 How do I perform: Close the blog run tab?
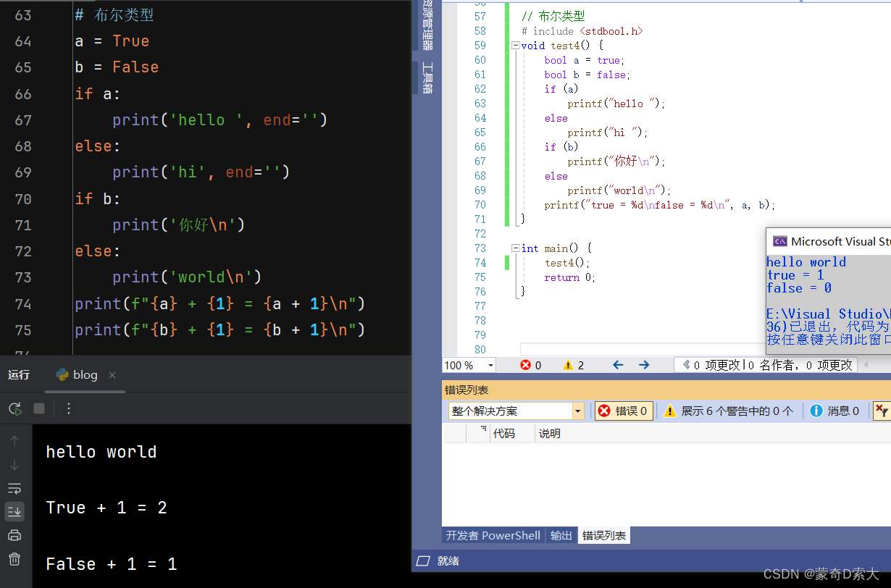(x=112, y=375)
